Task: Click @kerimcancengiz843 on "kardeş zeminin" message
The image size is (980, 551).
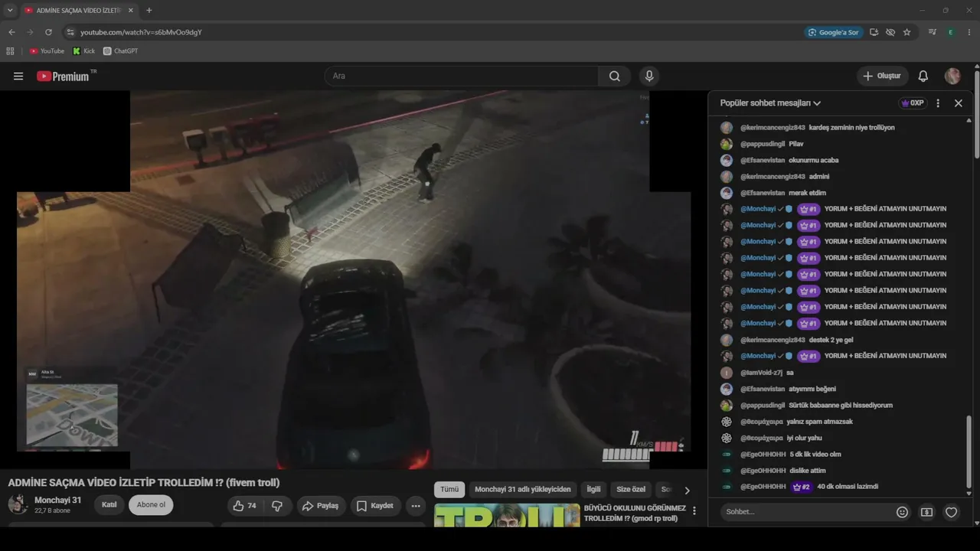Action: pos(773,128)
